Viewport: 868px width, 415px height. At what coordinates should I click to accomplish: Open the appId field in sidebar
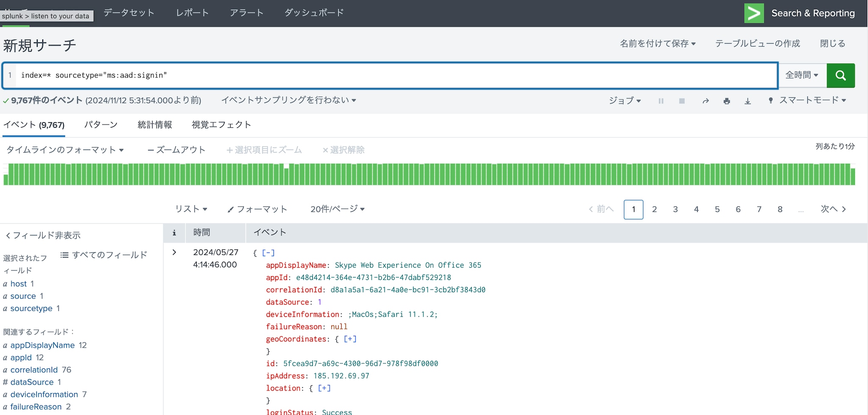21,357
